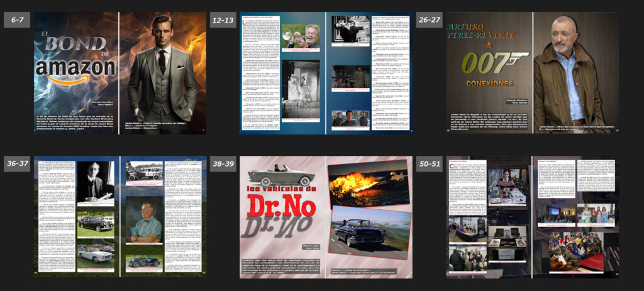Click the red "Dr. No" title
This screenshot has width=644, height=291.
[x=281, y=206]
